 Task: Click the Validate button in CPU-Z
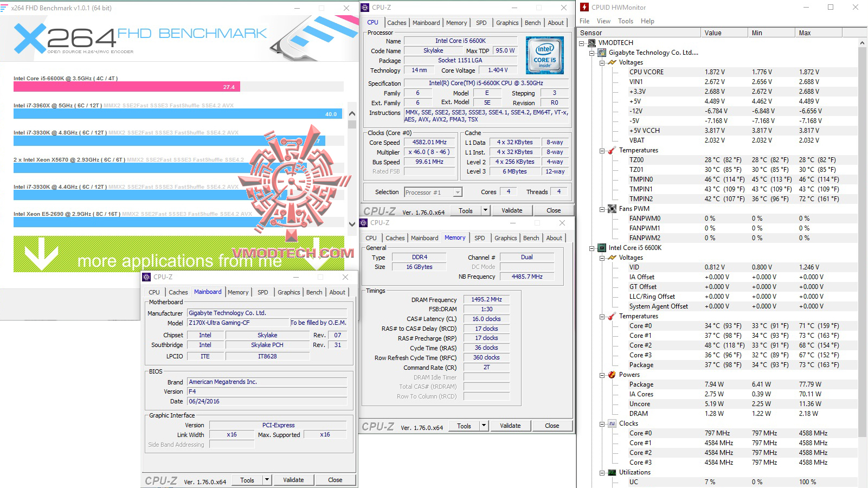coord(512,210)
